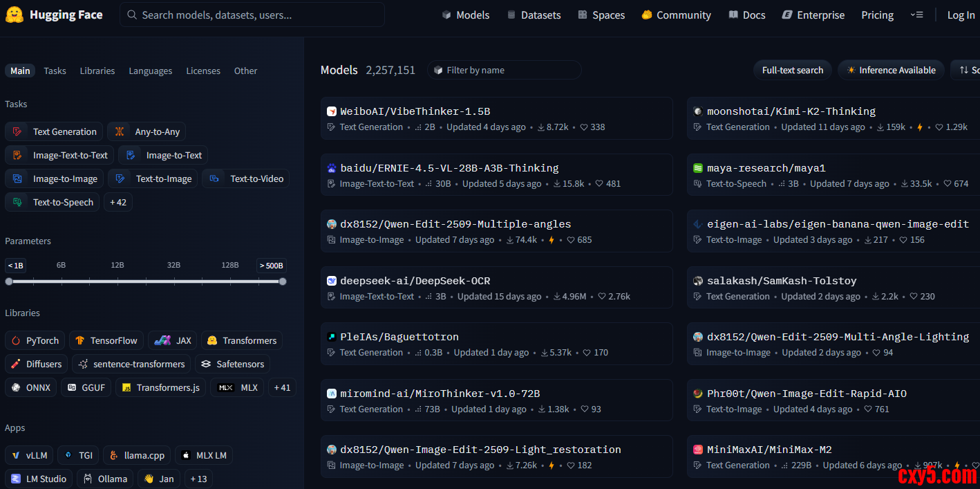Enable the GGUF library filter
Image resolution: width=980 pixels, height=489 pixels.
[86, 387]
